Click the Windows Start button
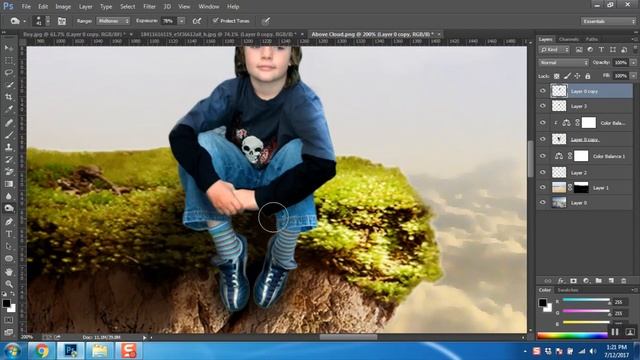 click(12, 351)
